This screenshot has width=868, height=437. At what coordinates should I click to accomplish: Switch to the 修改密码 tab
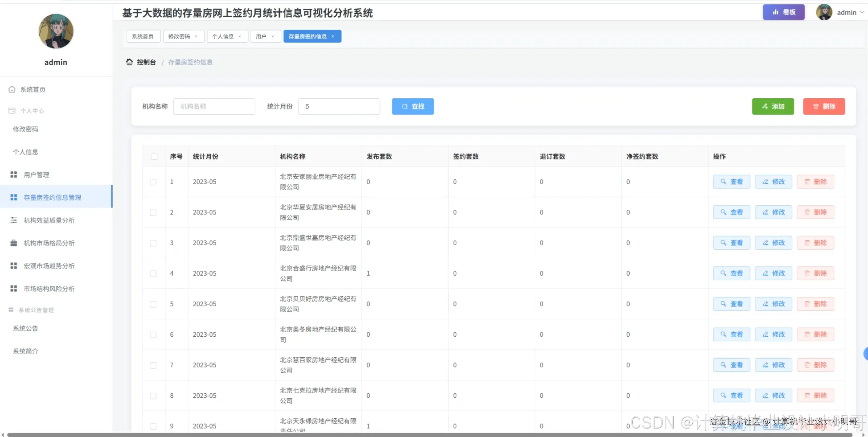click(x=180, y=36)
